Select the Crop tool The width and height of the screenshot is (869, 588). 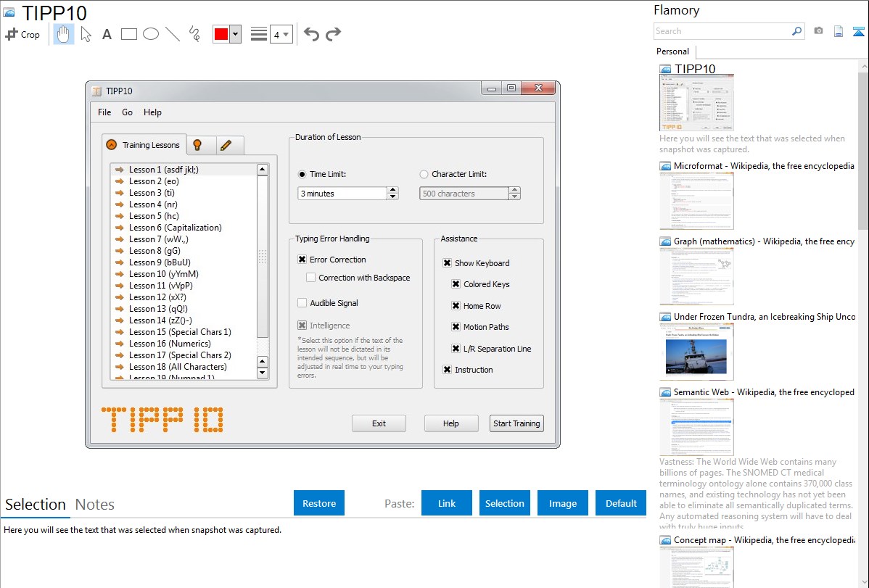pyautogui.click(x=22, y=34)
